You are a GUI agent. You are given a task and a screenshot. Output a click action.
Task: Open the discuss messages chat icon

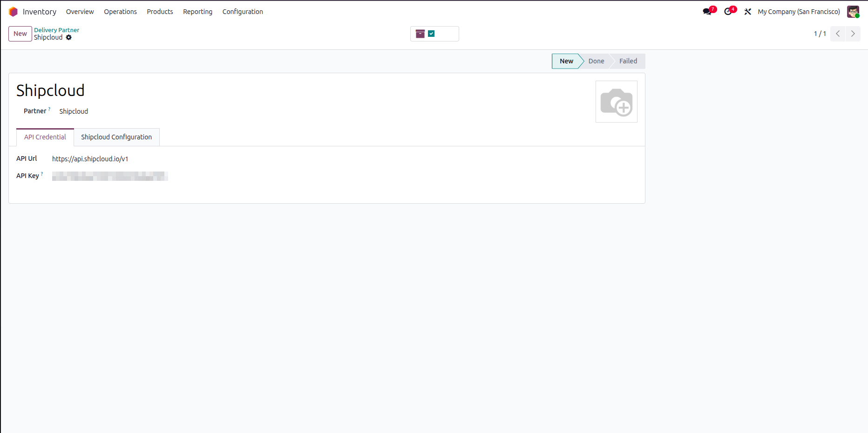708,11
